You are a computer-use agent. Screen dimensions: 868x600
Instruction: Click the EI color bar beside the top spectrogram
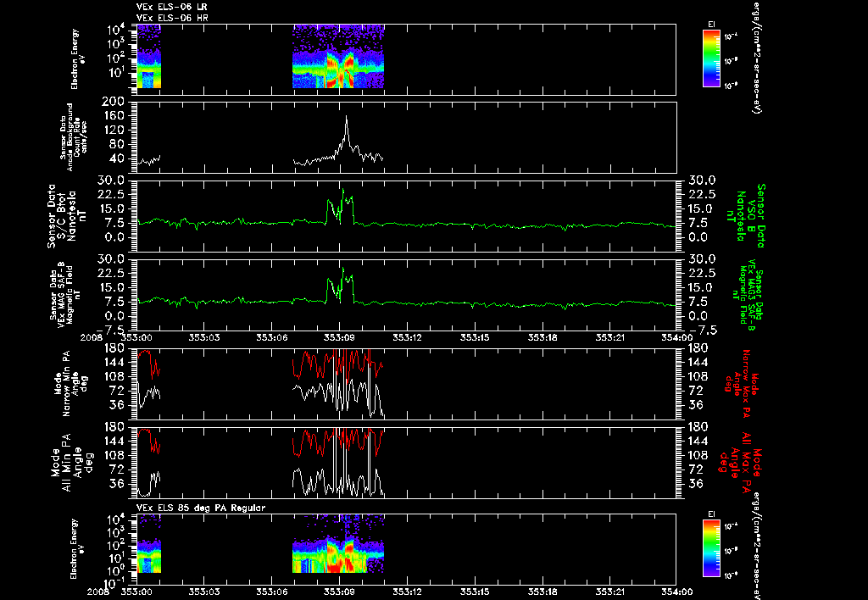tap(711, 58)
